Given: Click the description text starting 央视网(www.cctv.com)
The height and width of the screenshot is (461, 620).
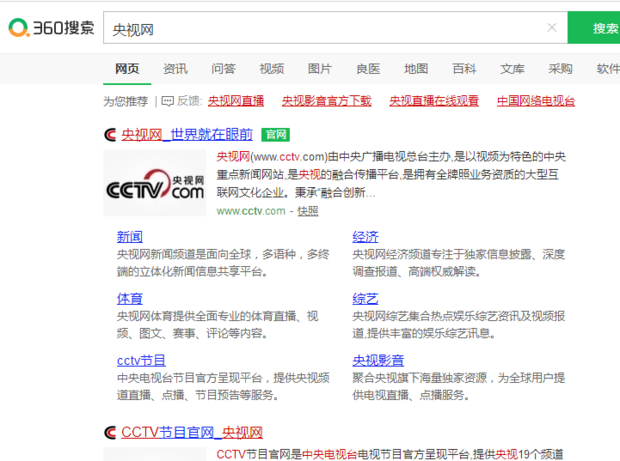Looking at the screenshot, I should [x=391, y=174].
